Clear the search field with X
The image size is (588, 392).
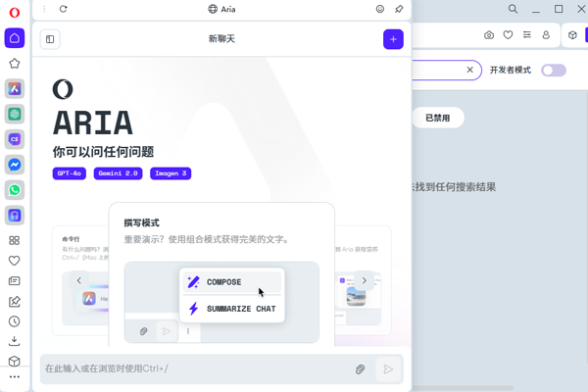pos(469,71)
